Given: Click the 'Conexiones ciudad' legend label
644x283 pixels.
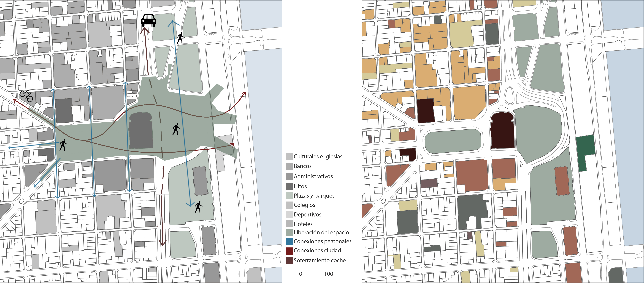Looking at the screenshot, I should (317, 250).
